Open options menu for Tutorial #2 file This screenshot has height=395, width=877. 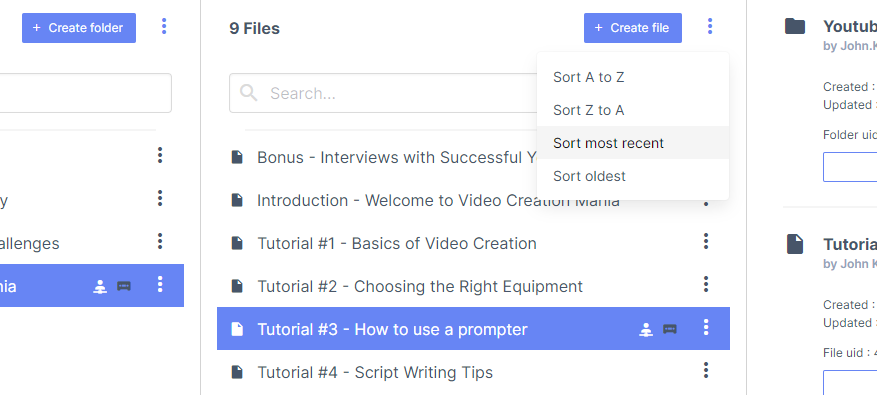pyautogui.click(x=706, y=284)
